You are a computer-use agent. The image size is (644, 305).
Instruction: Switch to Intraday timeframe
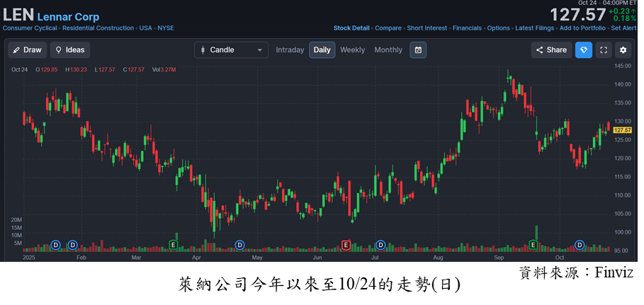pyautogui.click(x=290, y=50)
